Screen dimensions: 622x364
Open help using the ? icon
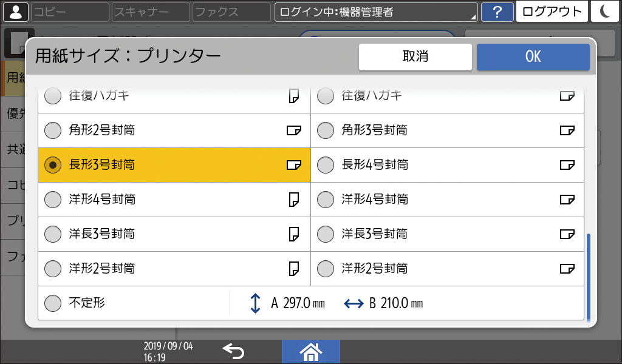(497, 11)
